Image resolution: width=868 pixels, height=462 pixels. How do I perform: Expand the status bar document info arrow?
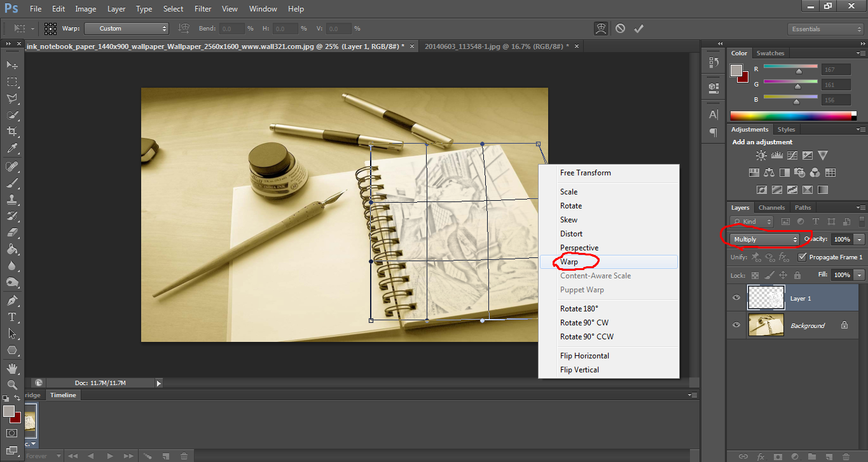(x=158, y=383)
